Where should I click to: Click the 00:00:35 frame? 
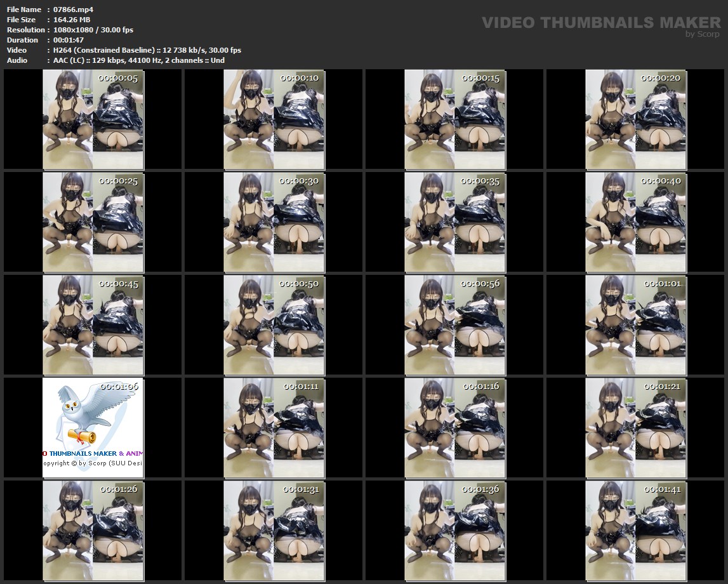[455, 222]
